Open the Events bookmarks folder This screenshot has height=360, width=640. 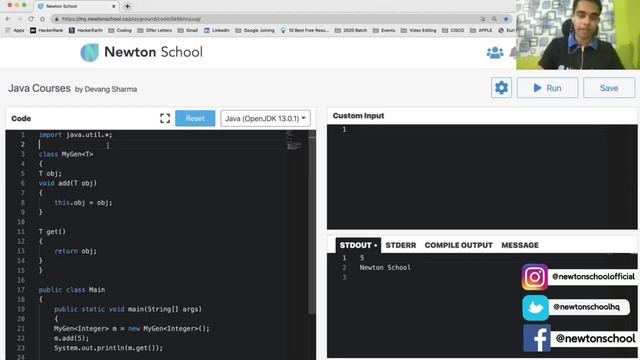(x=384, y=30)
